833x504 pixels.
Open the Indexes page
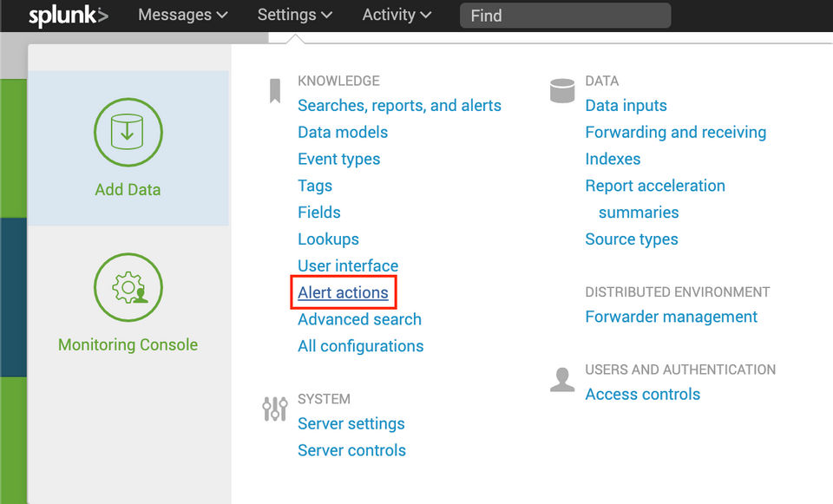click(613, 160)
